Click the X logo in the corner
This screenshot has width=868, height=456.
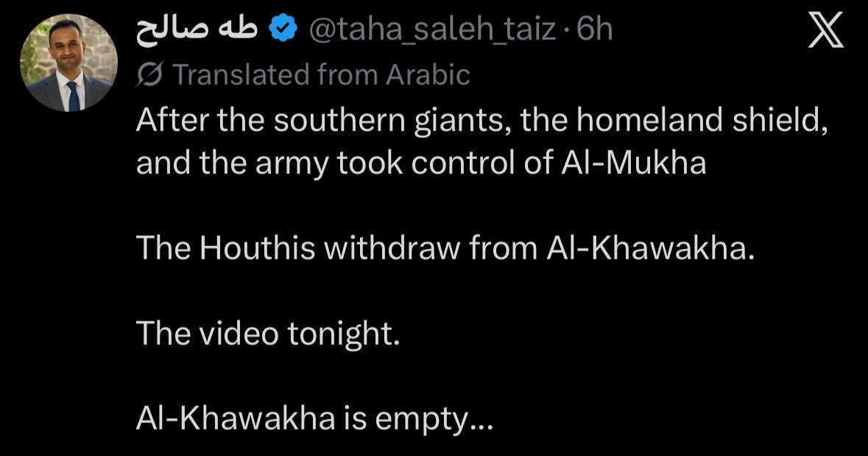pyautogui.click(x=825, y=31)
